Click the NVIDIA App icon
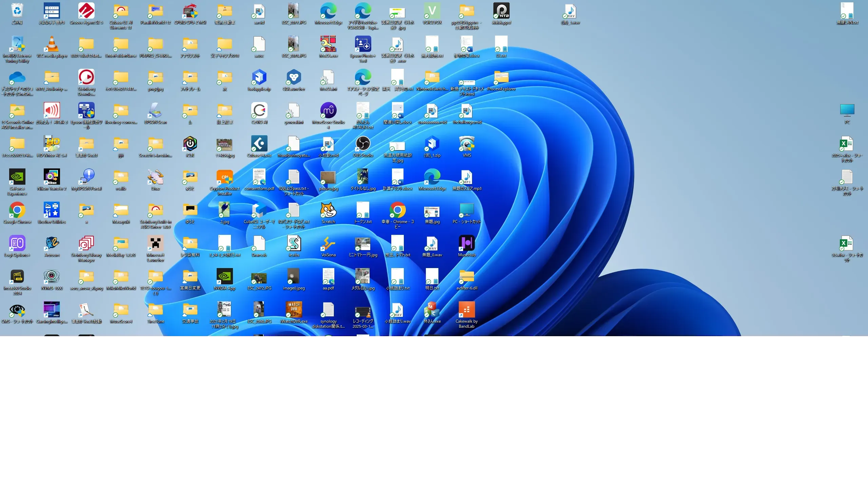The width and height of the screenshot is (868, 488). pos(224,277)
